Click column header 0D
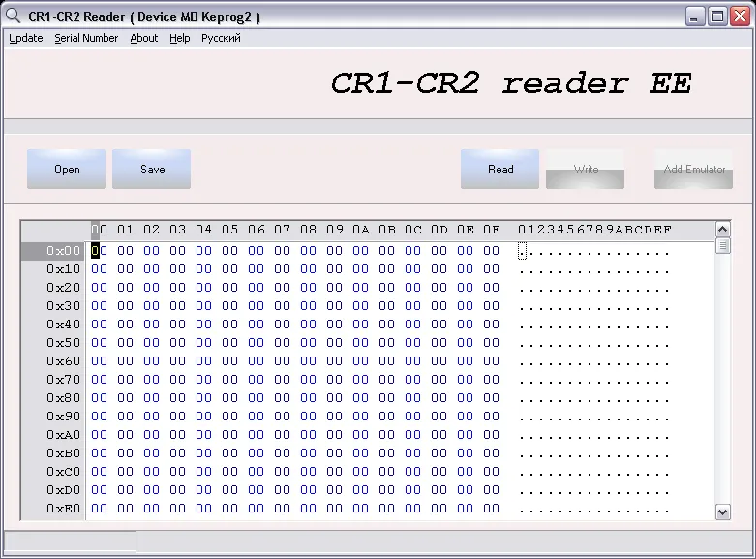This screenshot has width=756, height=559. (x=438, y=230)
